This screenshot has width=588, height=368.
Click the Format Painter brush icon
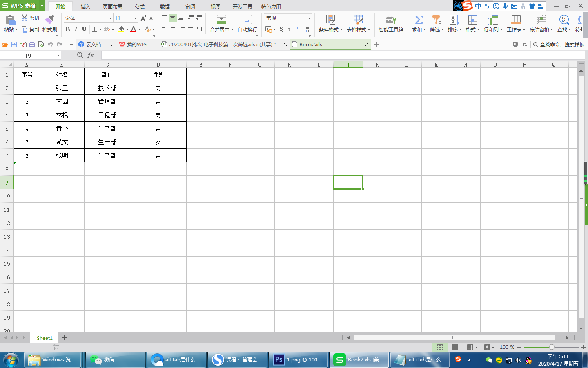49,20
